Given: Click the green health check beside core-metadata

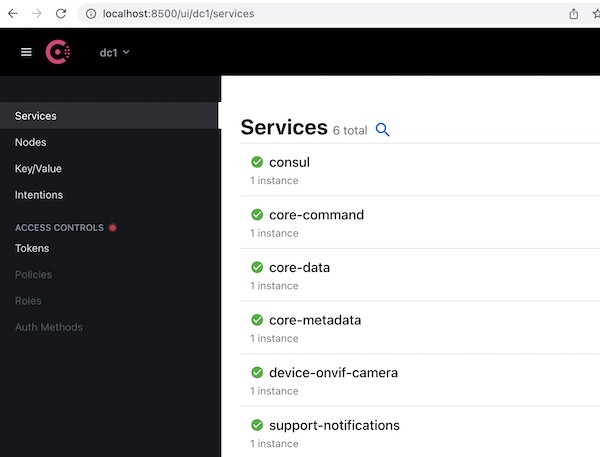Looking at the screenshot, I should 257,320.
